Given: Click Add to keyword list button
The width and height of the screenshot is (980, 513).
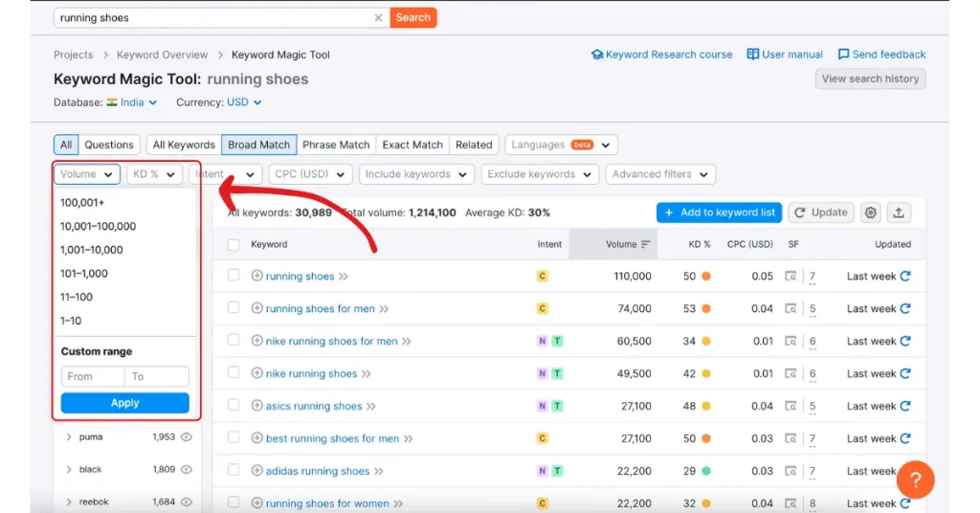Looking at the screenshot, I should (x=720, y=212).
